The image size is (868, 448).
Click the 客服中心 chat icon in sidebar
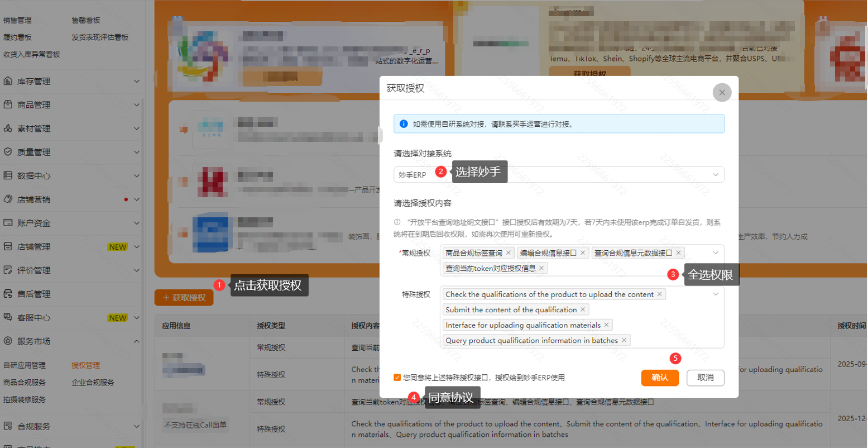[8, 317]
